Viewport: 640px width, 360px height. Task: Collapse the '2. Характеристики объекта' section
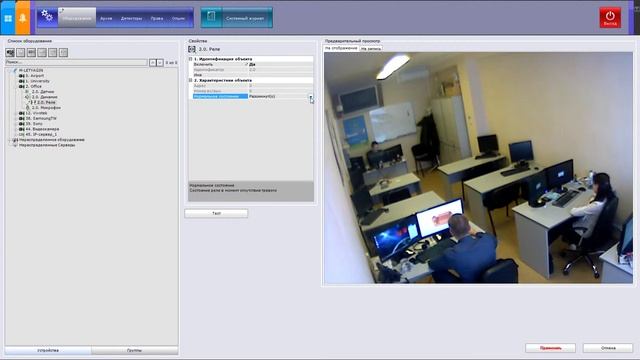(x=191, y=80)
